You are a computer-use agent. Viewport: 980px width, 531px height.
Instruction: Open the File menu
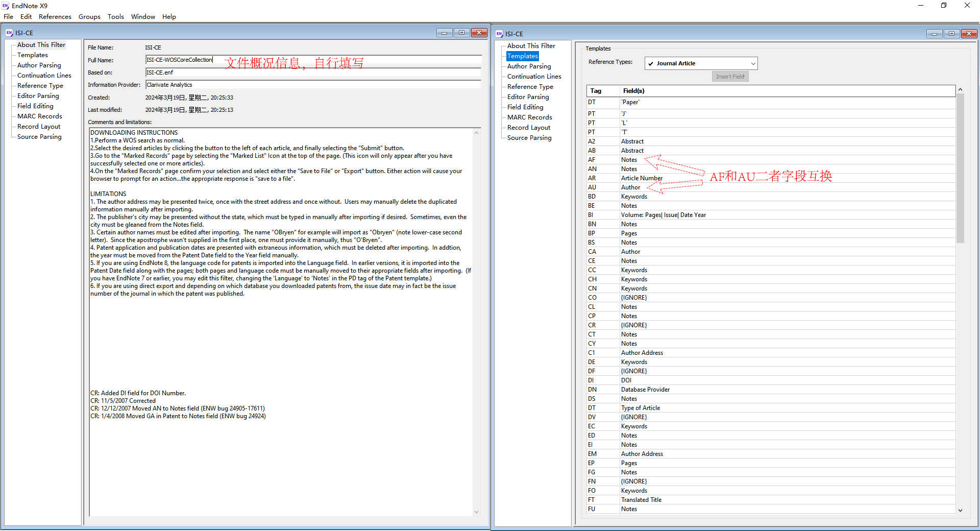(9, 16)
